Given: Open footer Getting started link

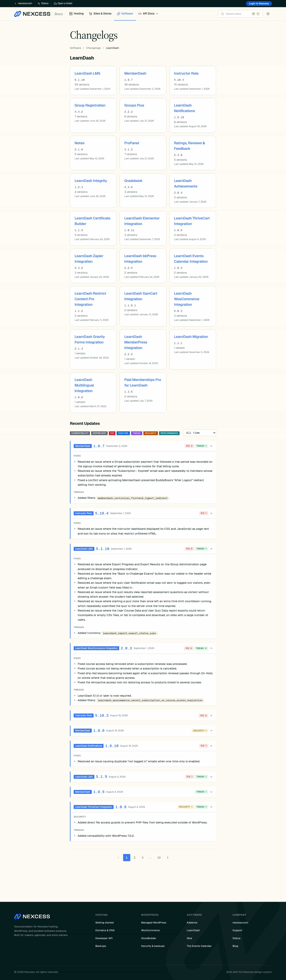Looking at the screenshot, I should (104, 922).
